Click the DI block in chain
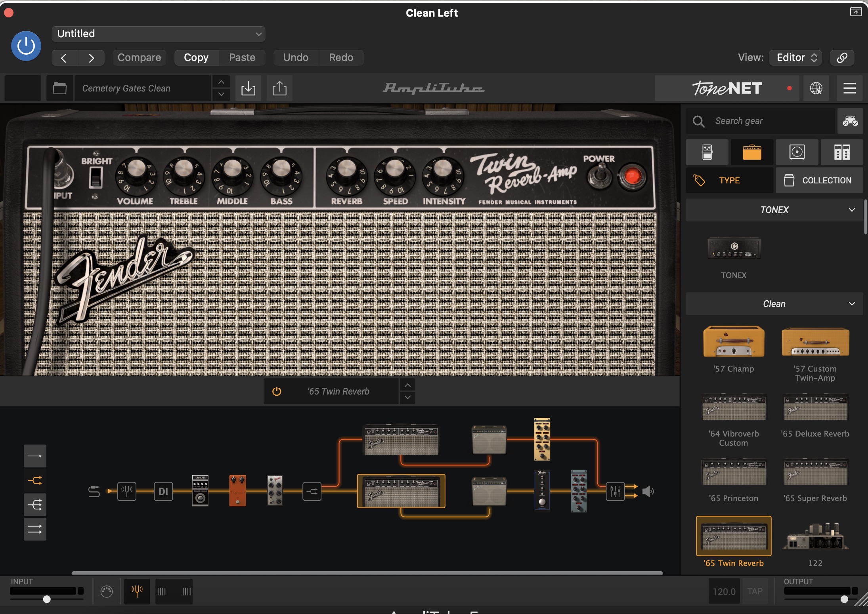868x614 pixels. (163, 492)
